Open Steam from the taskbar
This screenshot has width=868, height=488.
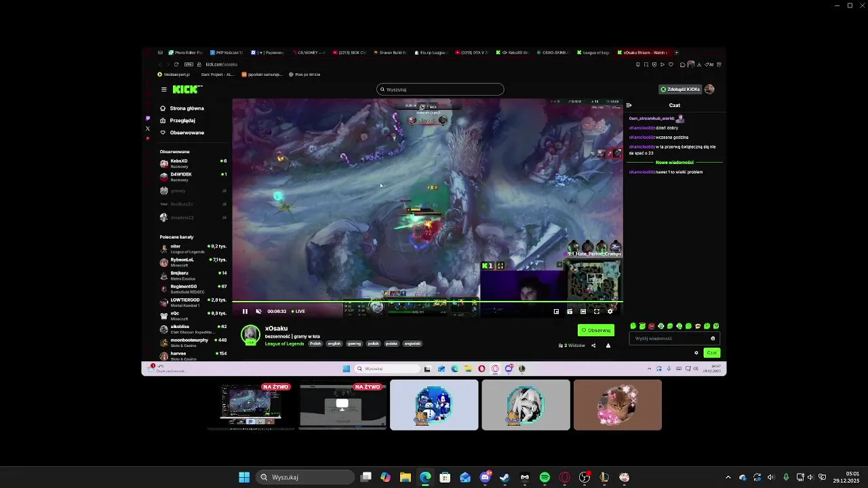[x=505, y=477]
